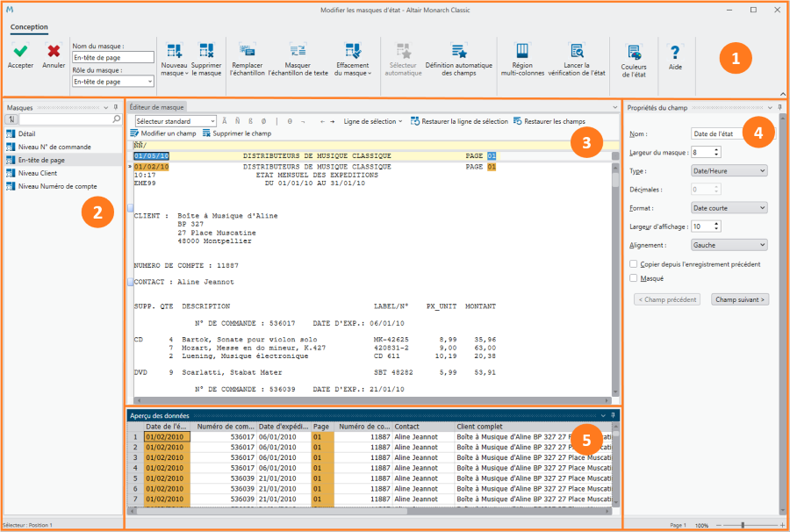Enable Copier depuis l'enregistrement précédent checkbox
This screenshot has width=790, height=532.
pyautogui.click(x=634, y=263)
